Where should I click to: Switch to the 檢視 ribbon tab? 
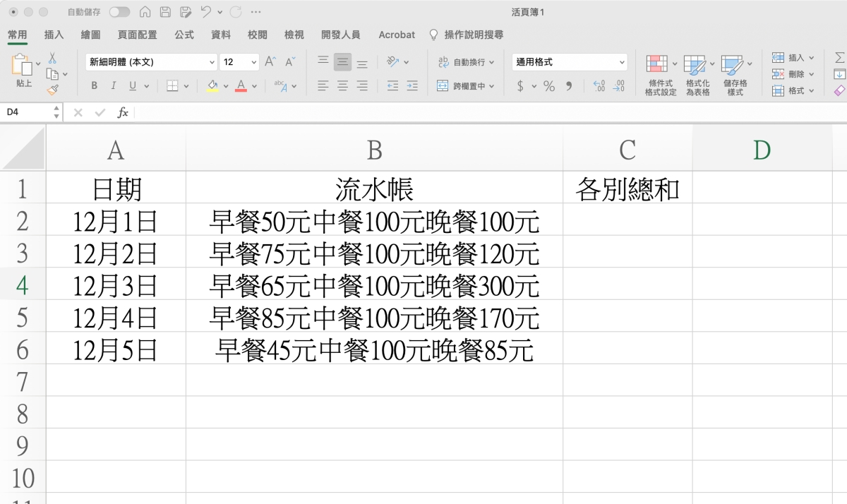coord(294,35)
